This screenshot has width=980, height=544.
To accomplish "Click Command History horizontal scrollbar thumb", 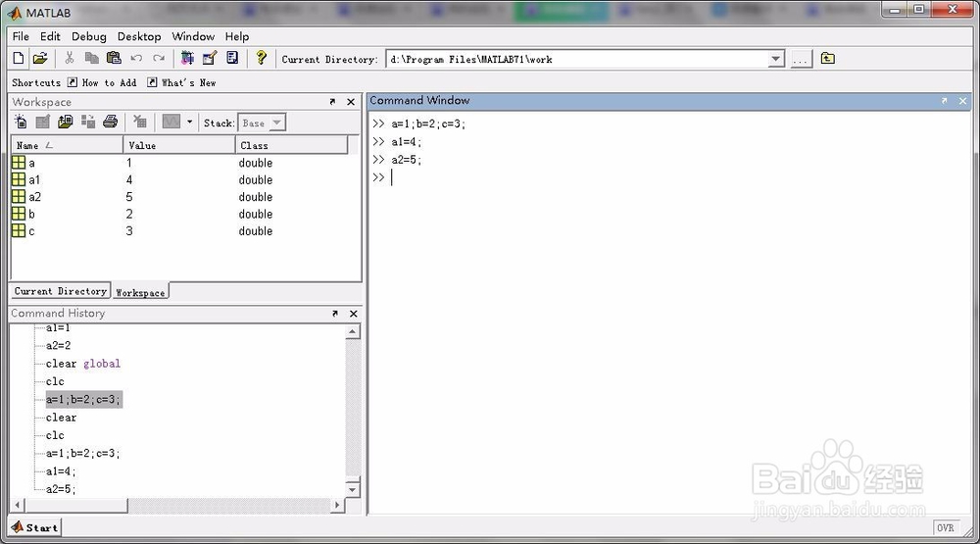I will tap(75, 505).
